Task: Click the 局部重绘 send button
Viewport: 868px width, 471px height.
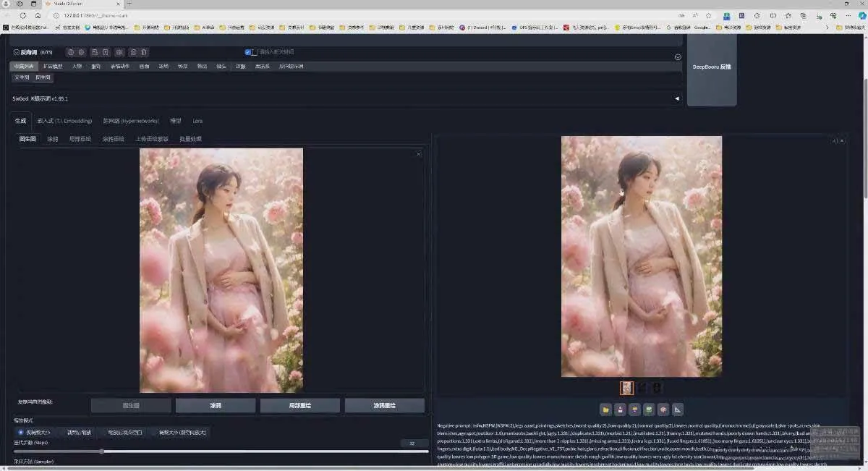Action: click(x=299, y=405)
